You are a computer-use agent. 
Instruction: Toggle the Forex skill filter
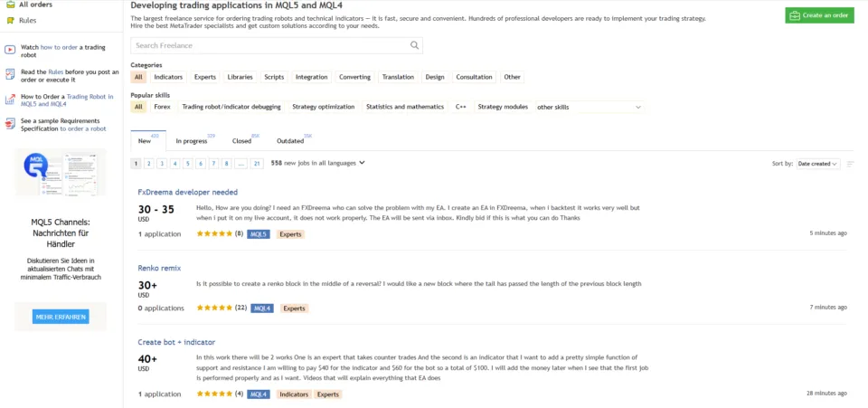162,107
